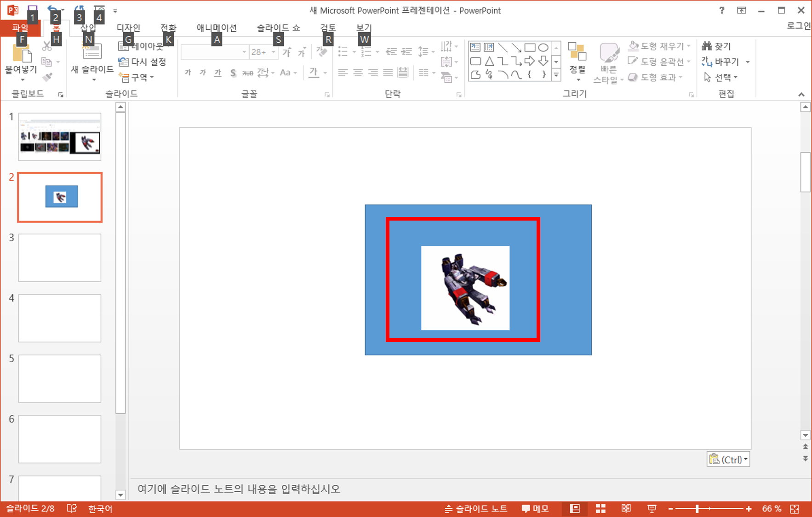Toggle bold text formatting
Screen dimensions: 812x517
[188, 73]
